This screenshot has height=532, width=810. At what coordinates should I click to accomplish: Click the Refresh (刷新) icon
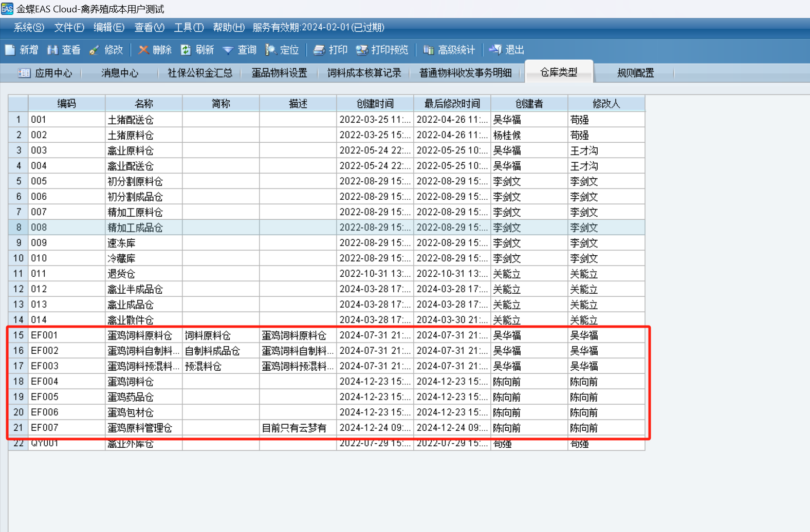(186, 50)
